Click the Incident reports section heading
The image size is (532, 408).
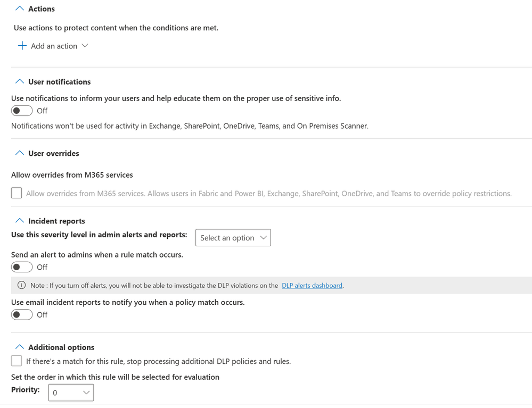click(56, 221)
